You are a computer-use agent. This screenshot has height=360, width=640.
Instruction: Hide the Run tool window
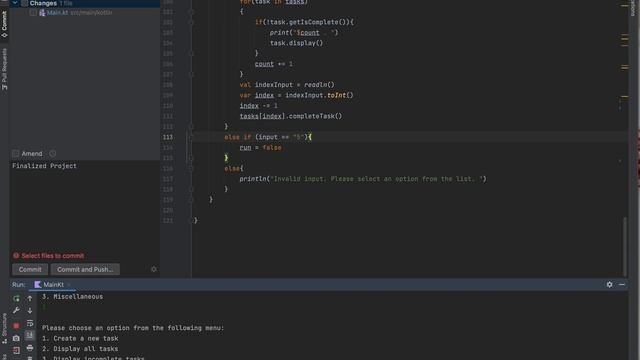622,284
